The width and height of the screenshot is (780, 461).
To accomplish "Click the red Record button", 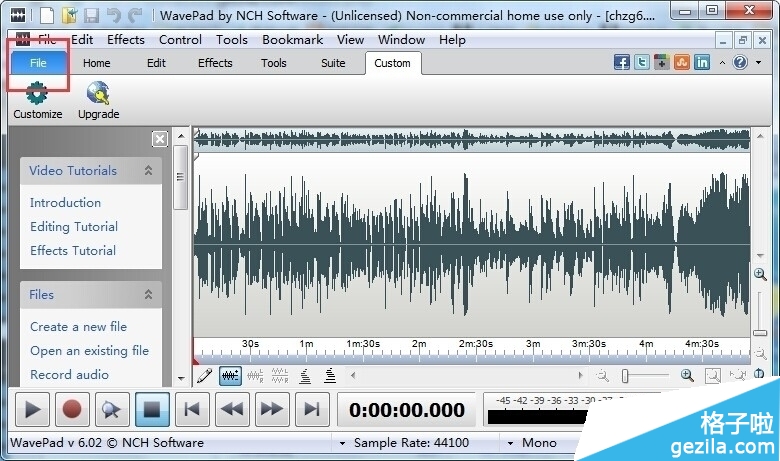I will tap(72, 409).
